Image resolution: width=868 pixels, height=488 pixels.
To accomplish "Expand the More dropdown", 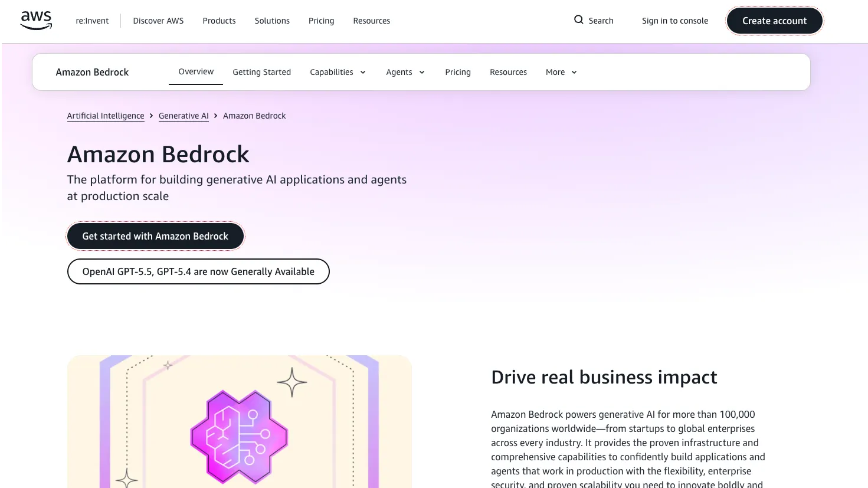I will tap(561, 72).
